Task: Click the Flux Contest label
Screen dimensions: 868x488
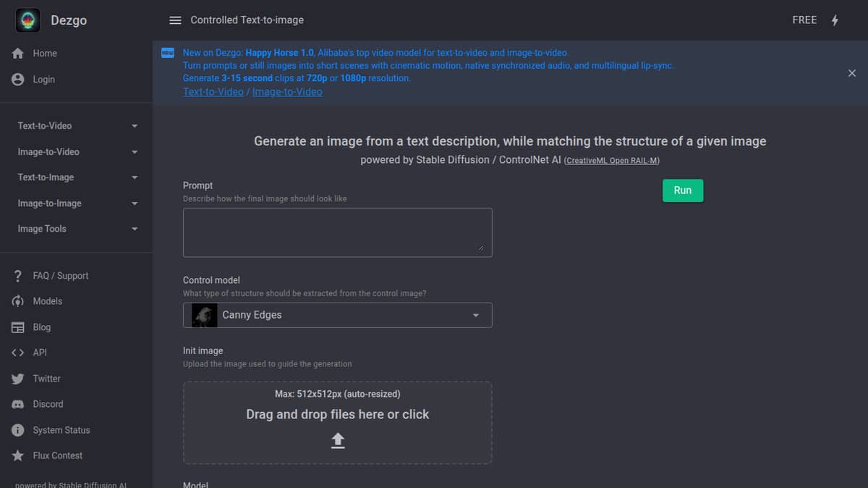Action: coord(58,455)
